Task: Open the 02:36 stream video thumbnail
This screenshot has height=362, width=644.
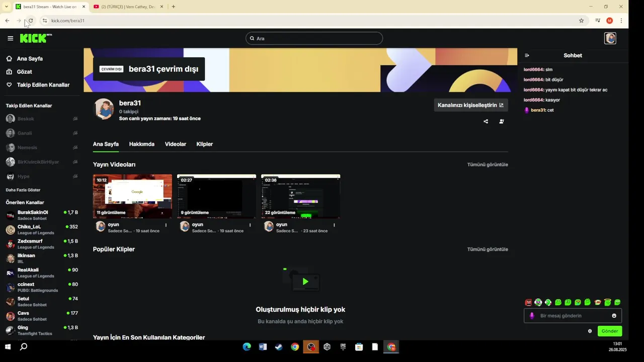Action: [x=300, y=196]
